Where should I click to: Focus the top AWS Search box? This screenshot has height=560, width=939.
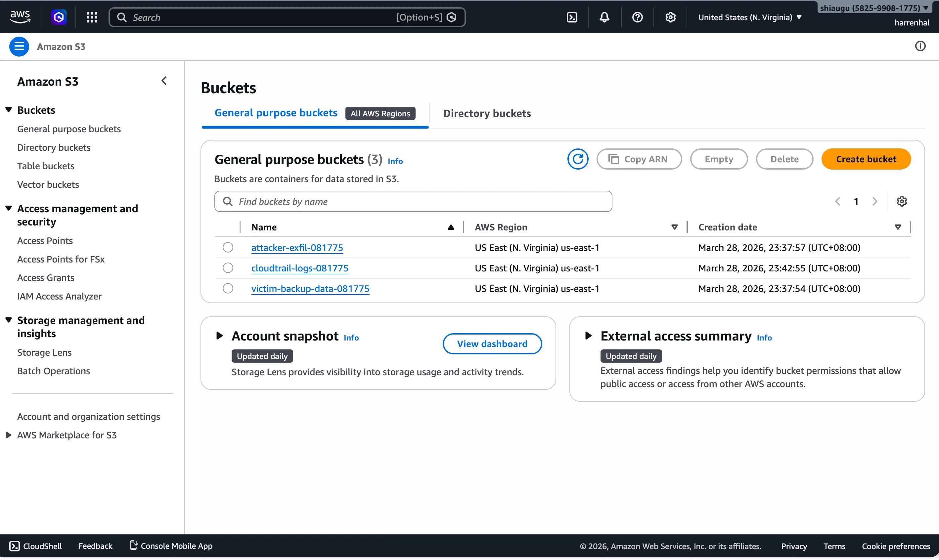(x=287, y=17)
